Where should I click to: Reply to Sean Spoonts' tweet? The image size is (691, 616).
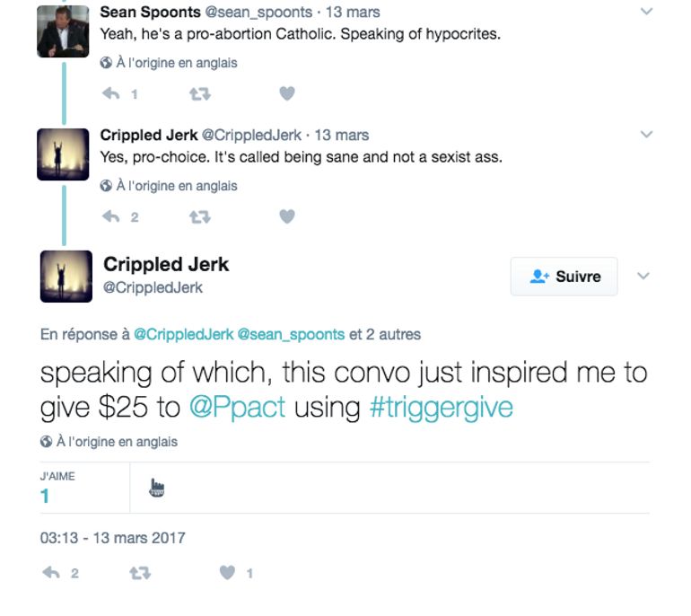111,93
